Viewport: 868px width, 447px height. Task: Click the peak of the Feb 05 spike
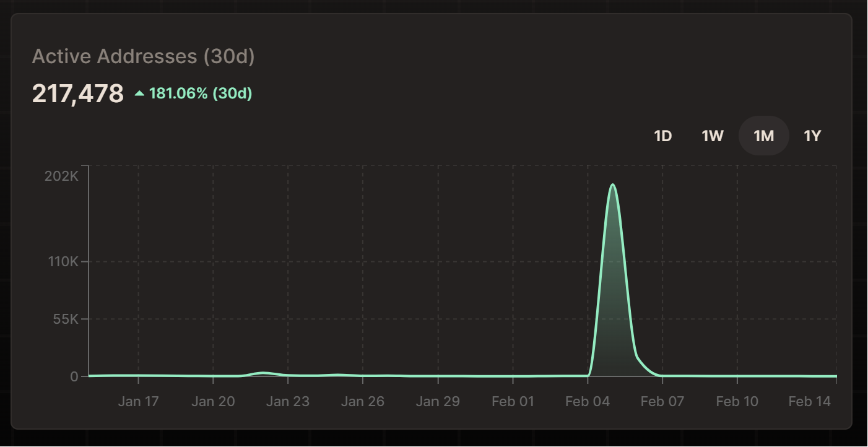(x=612, y=184)
